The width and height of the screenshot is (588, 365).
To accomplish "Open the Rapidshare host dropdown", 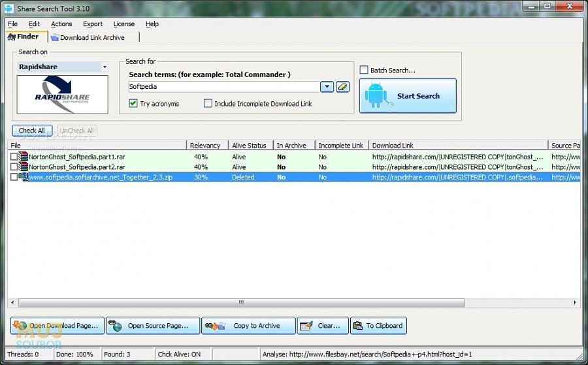I will click(x=105, y=67).
